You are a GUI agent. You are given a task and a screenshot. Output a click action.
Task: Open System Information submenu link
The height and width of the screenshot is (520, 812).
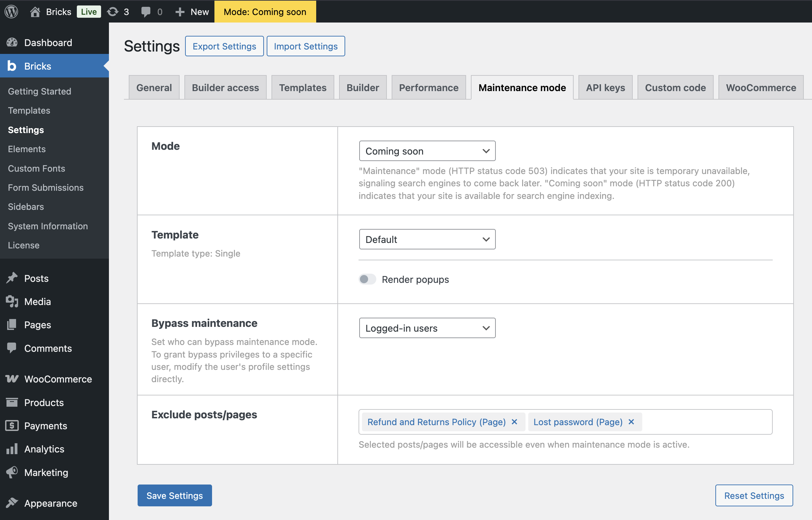click(x=48, y=226)
